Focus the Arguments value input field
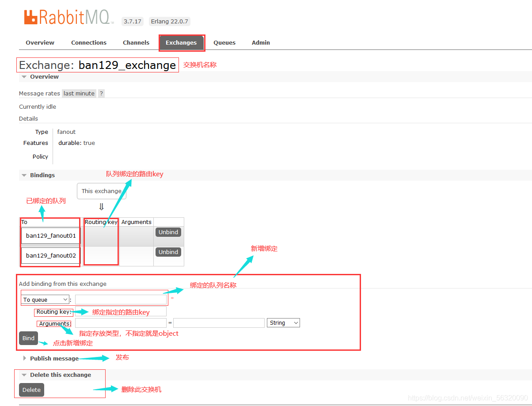Image resolution: width=532 pixels, height=406 pixels. (x=219, y=323)
